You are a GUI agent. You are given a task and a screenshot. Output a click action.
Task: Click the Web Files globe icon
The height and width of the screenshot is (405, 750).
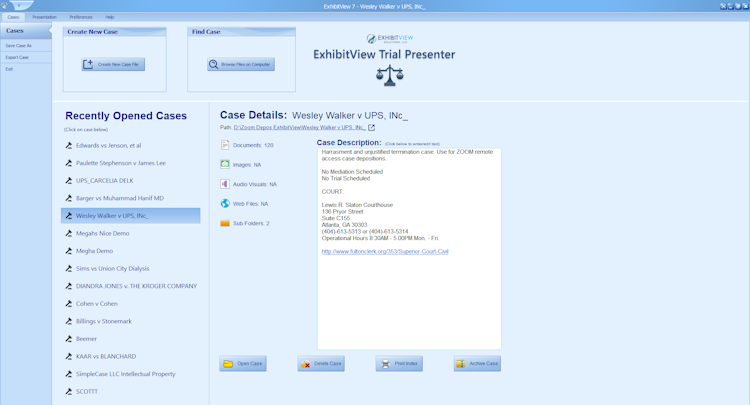[x=225, y=204]
